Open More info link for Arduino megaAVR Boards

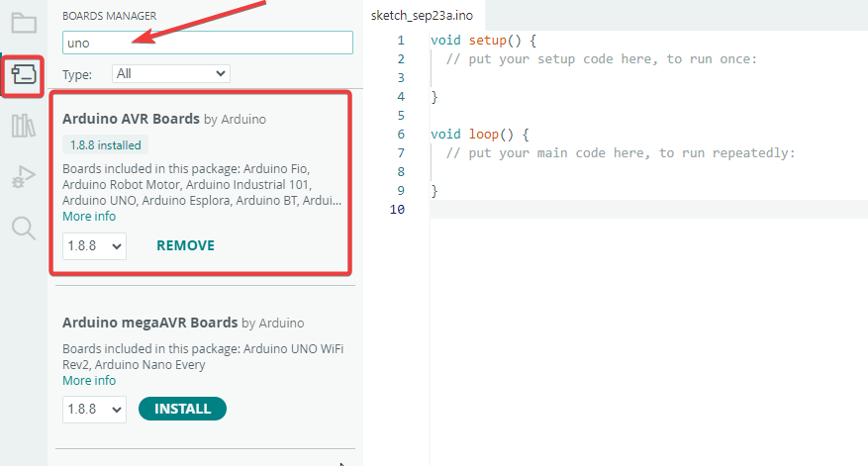(89, 381)
